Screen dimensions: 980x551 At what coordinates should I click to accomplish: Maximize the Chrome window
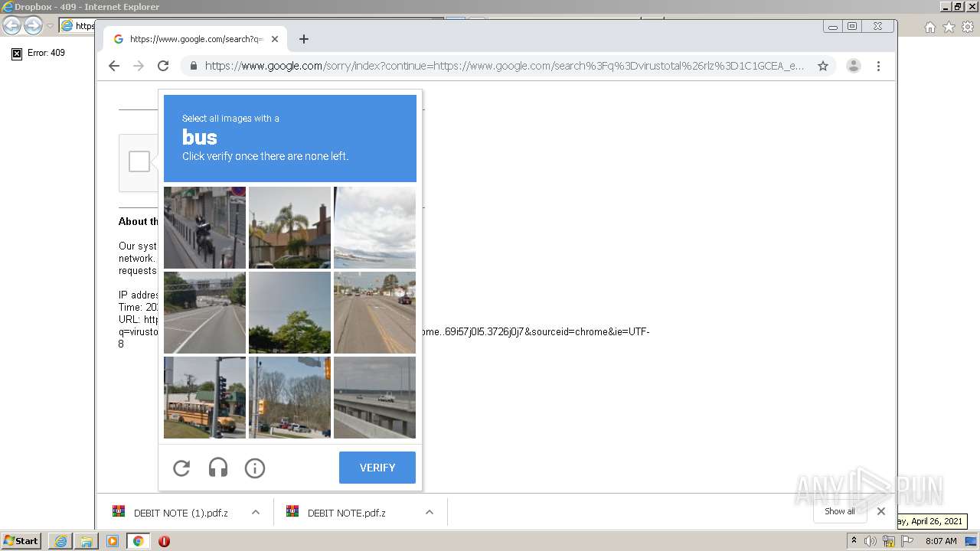pyautogui.click(x=852, y=26)
